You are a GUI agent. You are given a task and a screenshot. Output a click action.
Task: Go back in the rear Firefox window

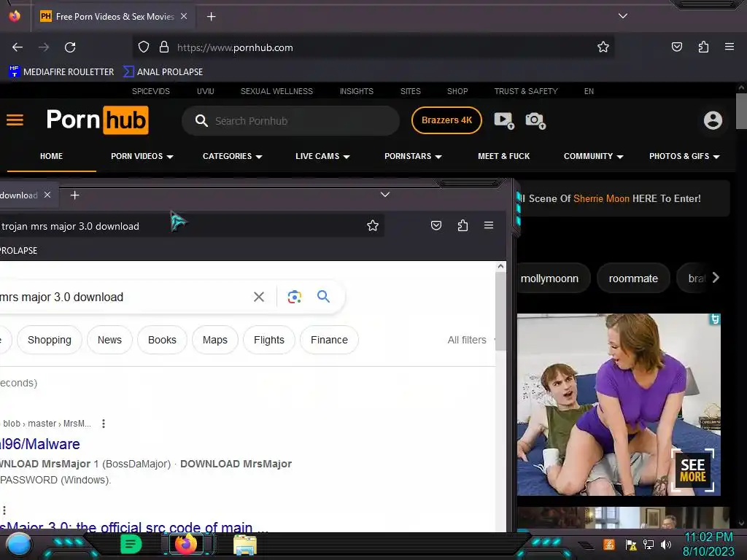(18, 47)
